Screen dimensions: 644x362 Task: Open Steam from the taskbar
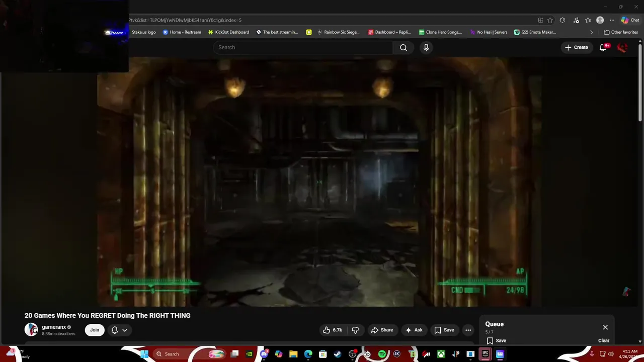click(x=338, y=354)
